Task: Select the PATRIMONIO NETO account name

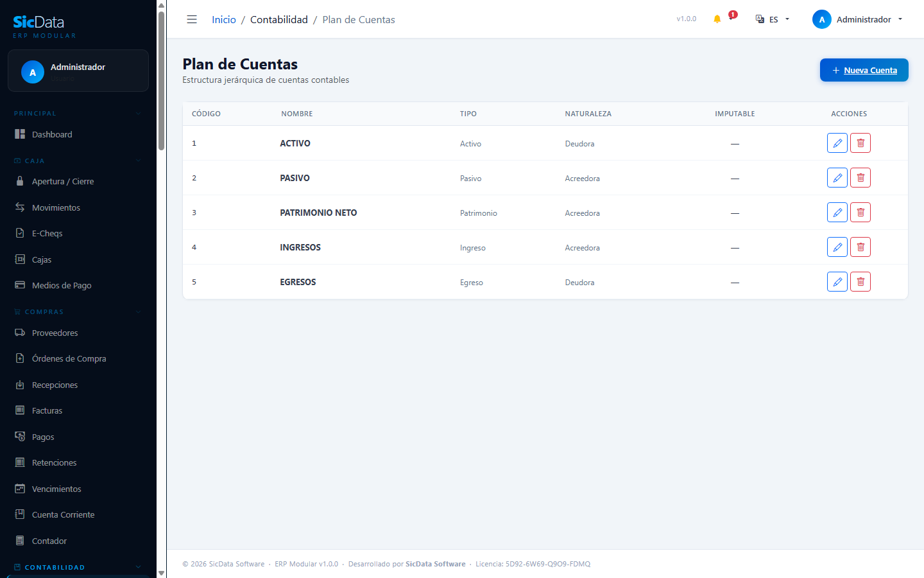Action: 318,213
